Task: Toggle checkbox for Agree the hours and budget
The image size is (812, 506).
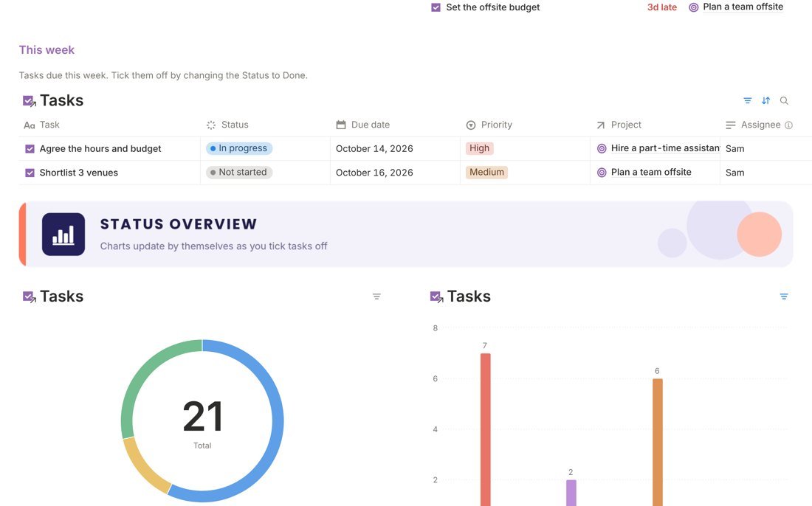Action: click(30, 149)
